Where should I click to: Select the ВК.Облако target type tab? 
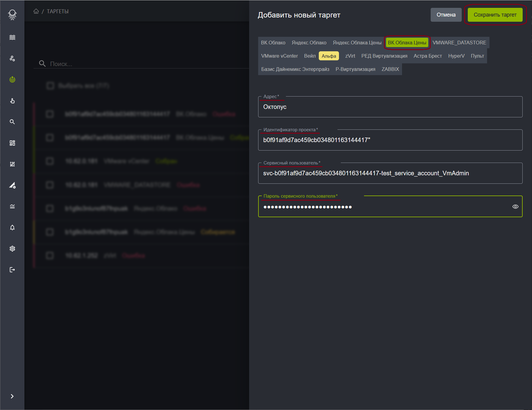click(x=273, y=43)
